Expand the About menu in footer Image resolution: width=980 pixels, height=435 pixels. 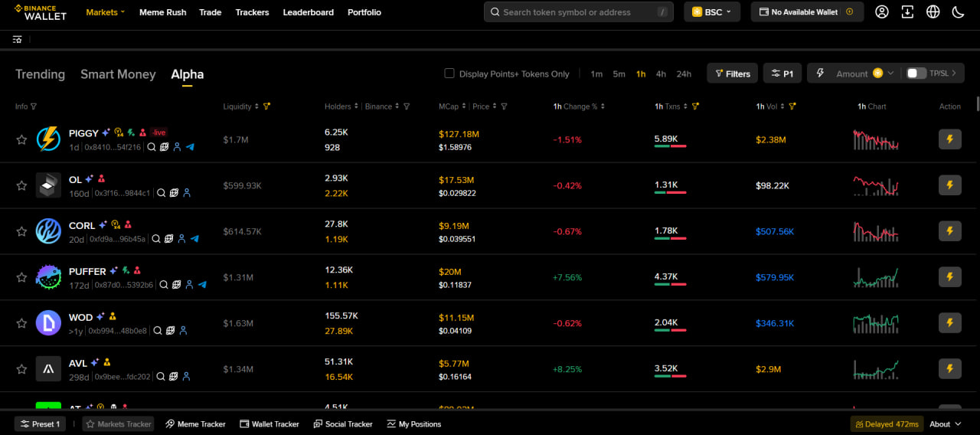pos(945,424)
